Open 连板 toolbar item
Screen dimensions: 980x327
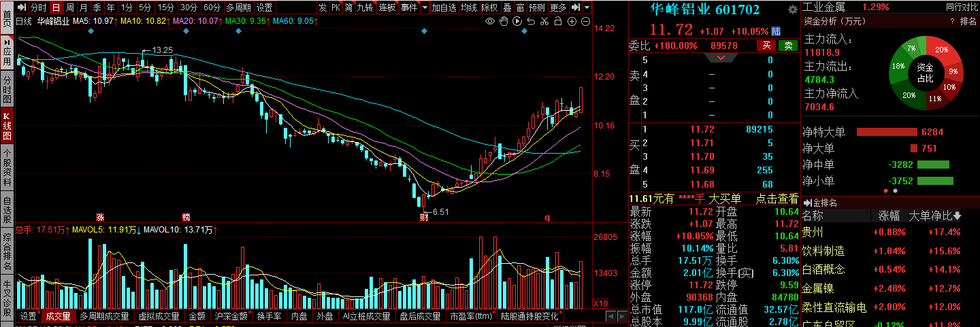tap(387, 7)
